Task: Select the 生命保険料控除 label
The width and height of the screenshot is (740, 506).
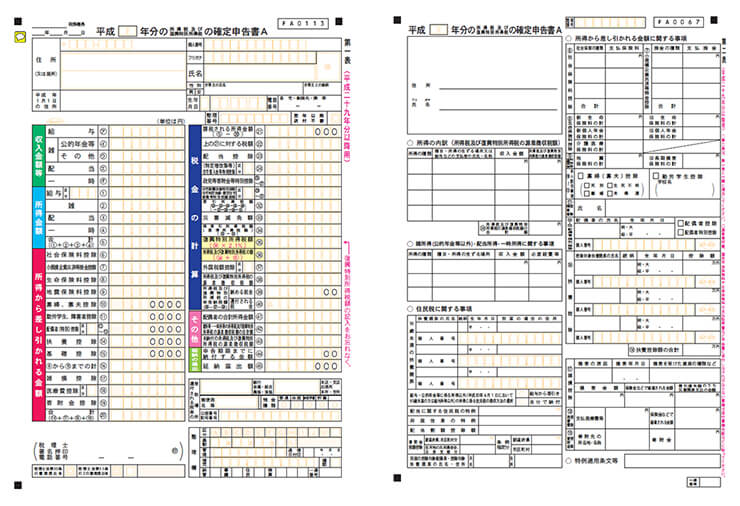Action: (71, 279)
